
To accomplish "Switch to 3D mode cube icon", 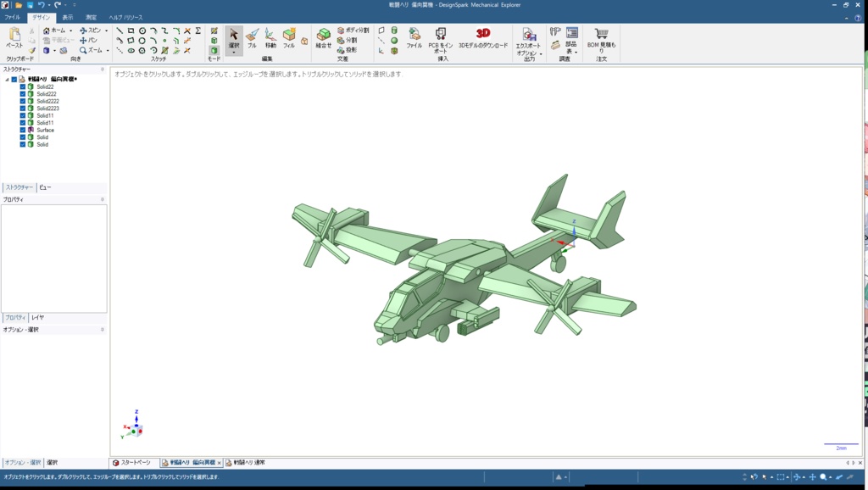I will coord(214,50).
